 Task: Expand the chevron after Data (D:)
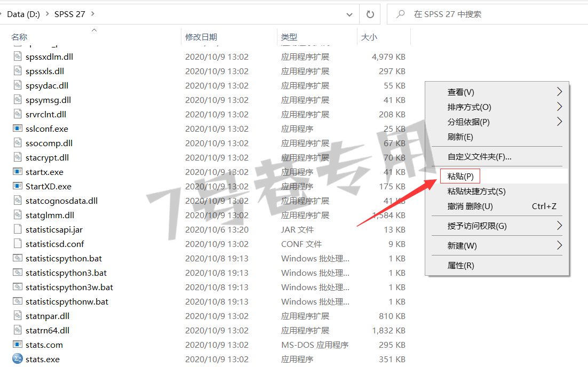coord(47,14)
